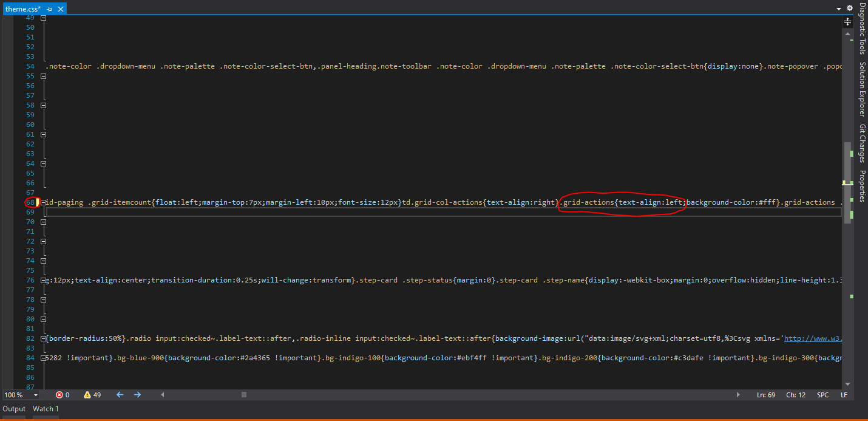The height and width of the screenshot is (421, 868).
Task: Click the 49 warnings count
Action: click(x=97, y=395)
